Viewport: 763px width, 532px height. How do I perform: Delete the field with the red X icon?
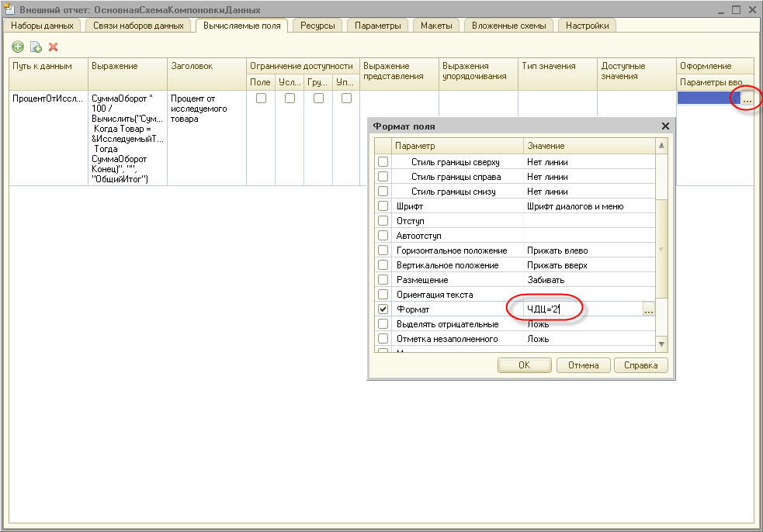coord(54,47)
